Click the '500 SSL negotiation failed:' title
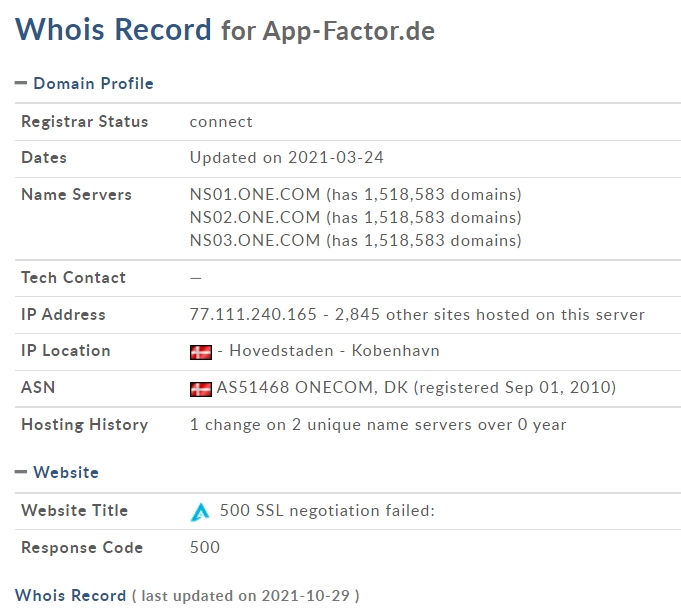 click(x=327, y=510)
